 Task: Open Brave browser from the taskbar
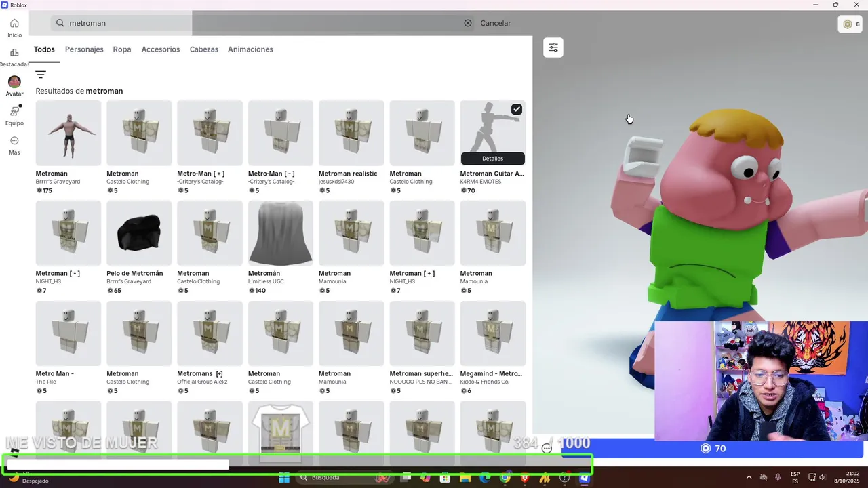click(525, 478)
